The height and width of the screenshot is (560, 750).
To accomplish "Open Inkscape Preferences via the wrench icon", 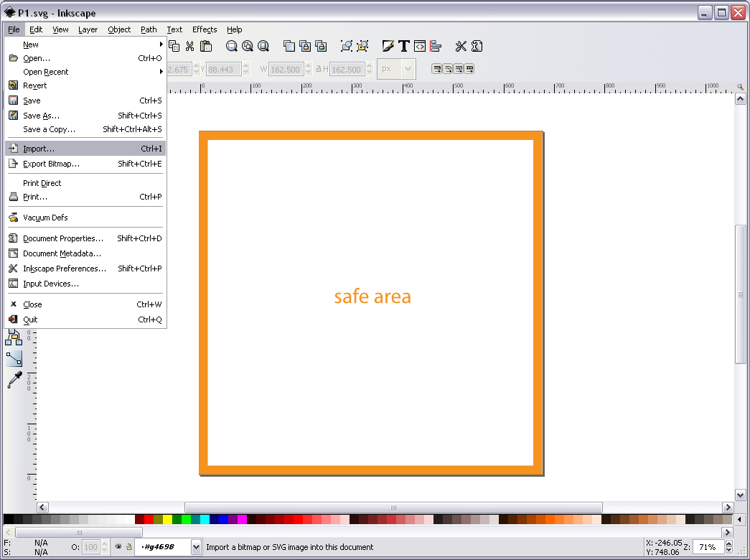I will [x=460, y=46].
